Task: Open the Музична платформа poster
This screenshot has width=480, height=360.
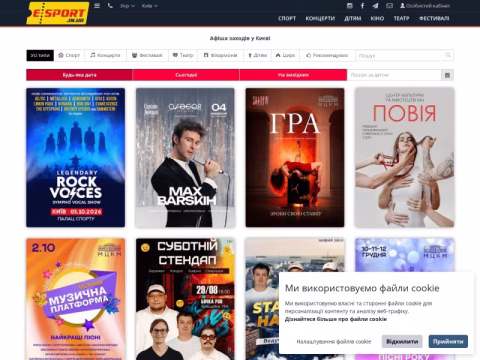Action: click(76, 299)
